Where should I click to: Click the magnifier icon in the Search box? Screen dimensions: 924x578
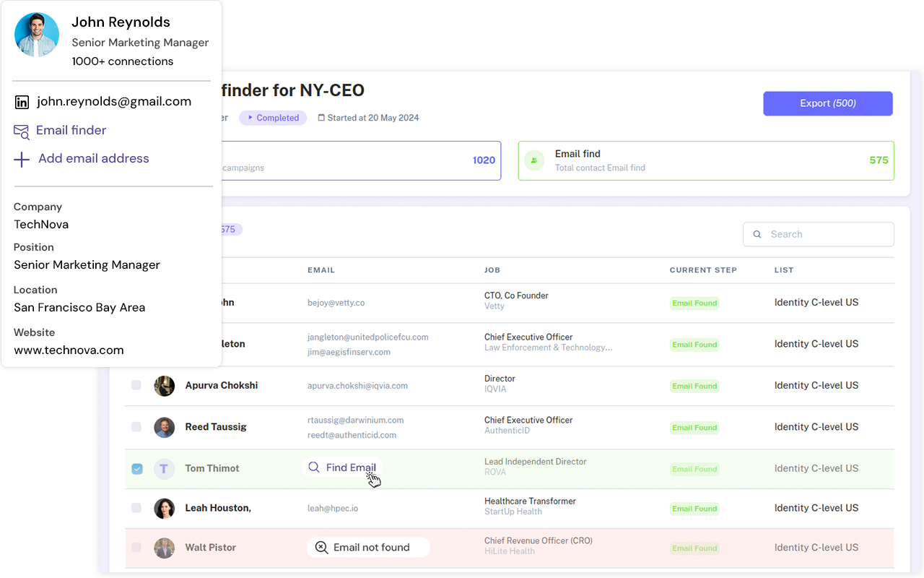757,234
